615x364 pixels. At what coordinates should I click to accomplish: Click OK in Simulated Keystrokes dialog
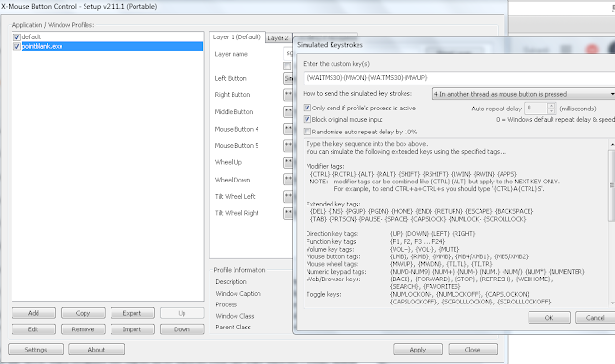[549, 318]
